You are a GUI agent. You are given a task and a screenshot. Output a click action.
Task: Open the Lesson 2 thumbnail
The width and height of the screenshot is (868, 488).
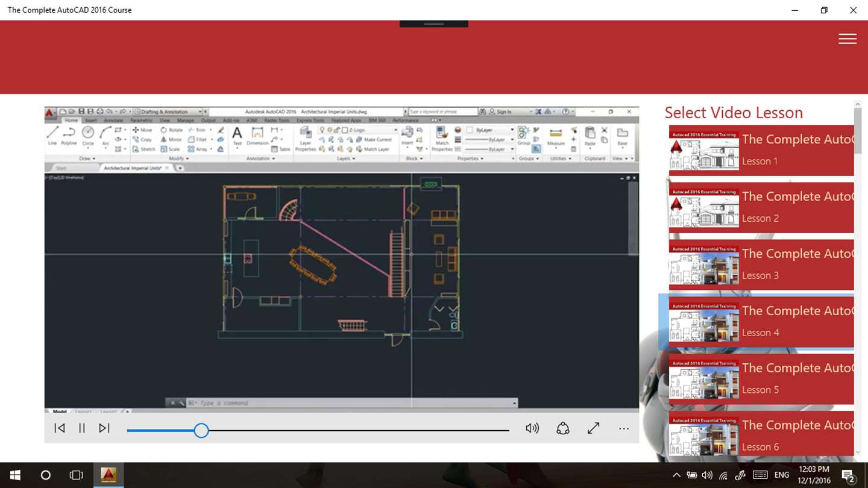coord(704,208)
